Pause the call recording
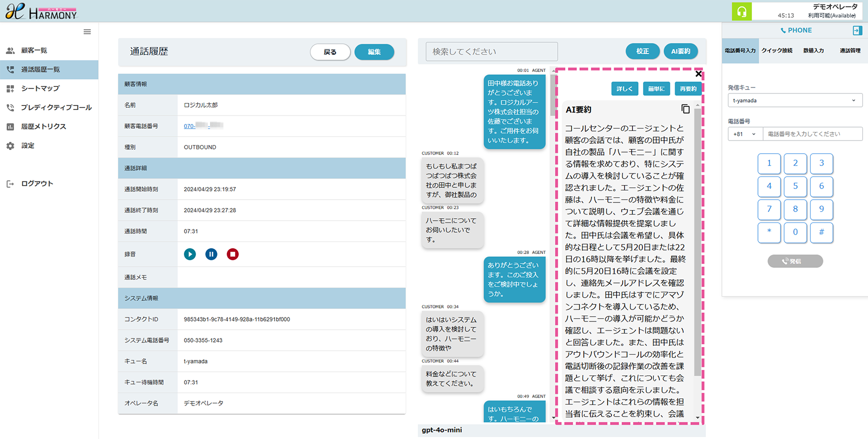Screen dimensions: 868x439 point(211,254)
